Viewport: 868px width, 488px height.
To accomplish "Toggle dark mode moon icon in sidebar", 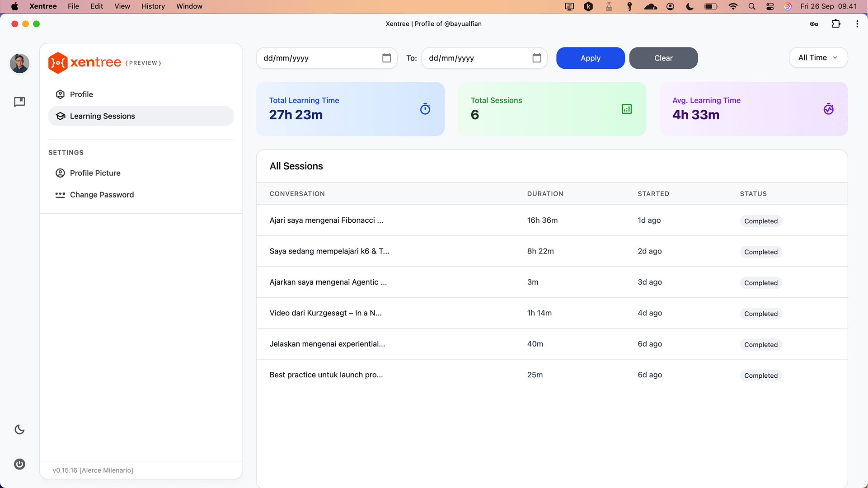I will pos(19,429).
